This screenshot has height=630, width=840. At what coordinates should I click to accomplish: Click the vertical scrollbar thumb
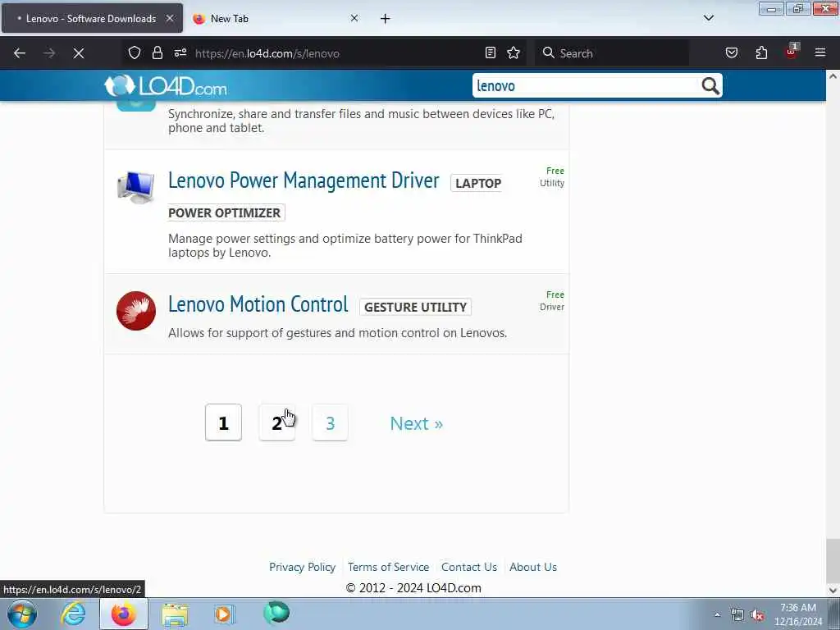pos(833,561)
